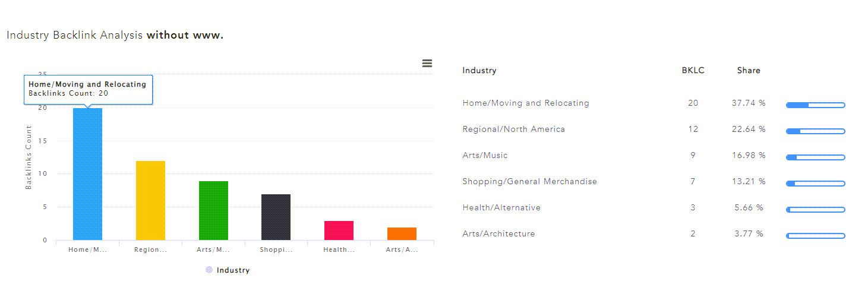Click the 37.74 % share progress bar
The image size is (868, 281).
[815, 105]
